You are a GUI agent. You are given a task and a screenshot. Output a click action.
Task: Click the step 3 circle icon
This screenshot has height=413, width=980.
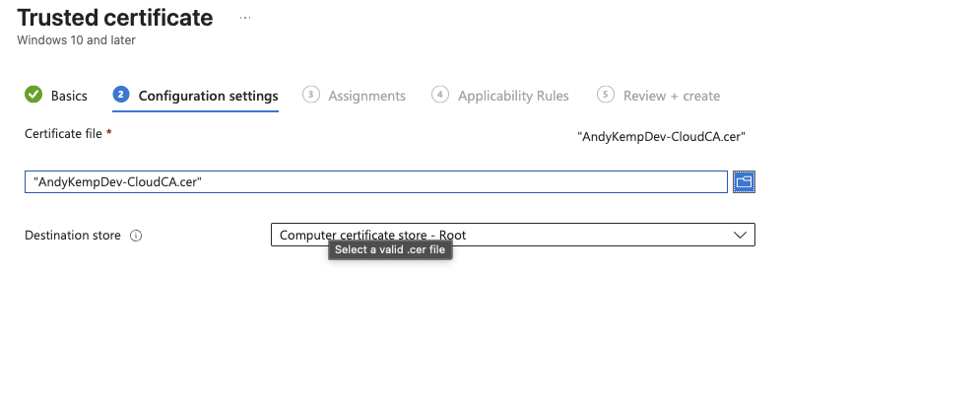310,95
